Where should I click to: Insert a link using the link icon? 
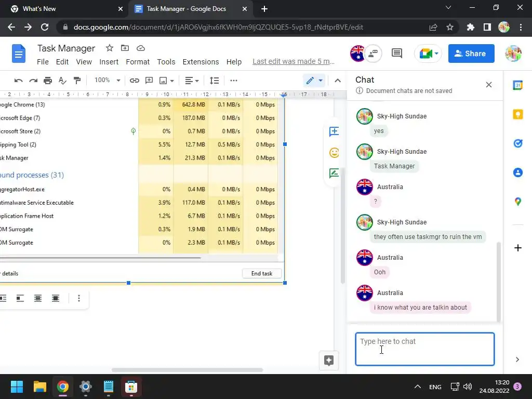point(135,81)
